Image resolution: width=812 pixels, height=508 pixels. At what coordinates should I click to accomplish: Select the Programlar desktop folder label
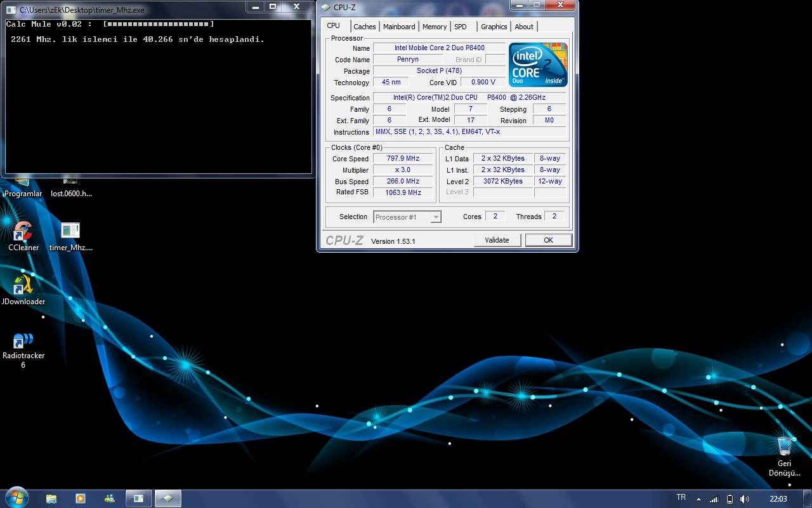pos(23,194)
